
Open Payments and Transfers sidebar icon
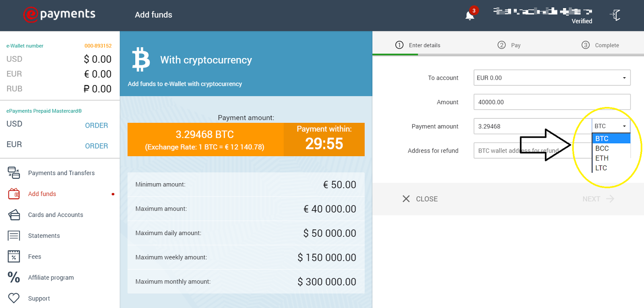[x=14, y=173]
